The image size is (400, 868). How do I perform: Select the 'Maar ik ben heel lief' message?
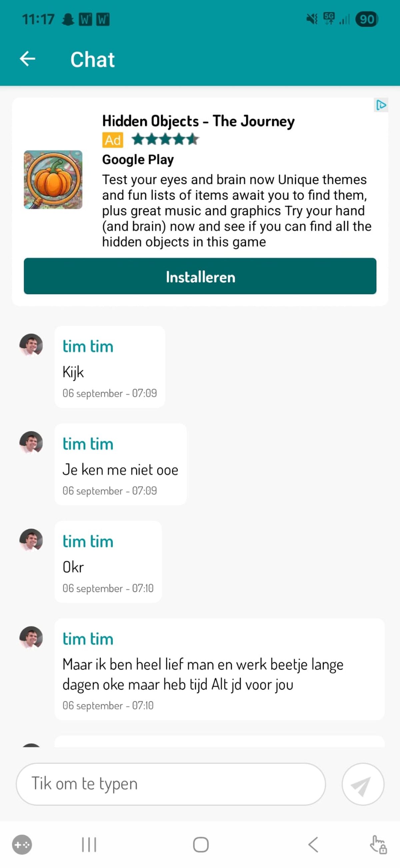pos(219,669)
